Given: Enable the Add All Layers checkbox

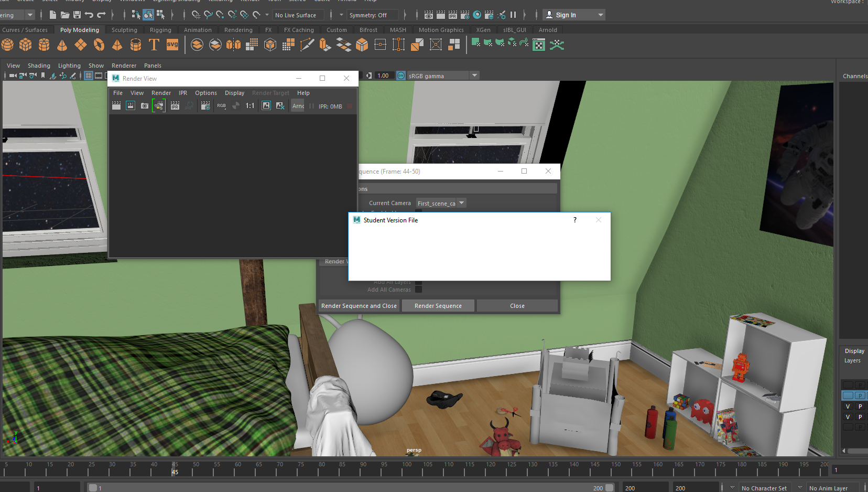Looking at the screenshot, I should tap(418, 282).
